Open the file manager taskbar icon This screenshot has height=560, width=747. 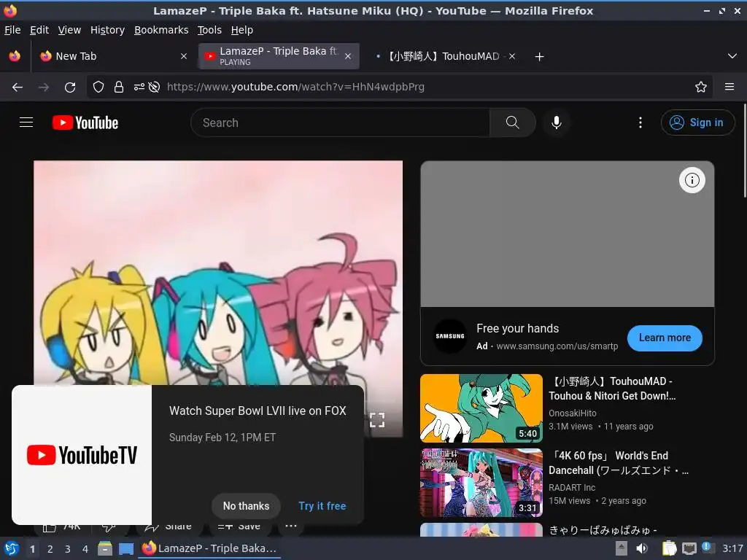point(105,548)
